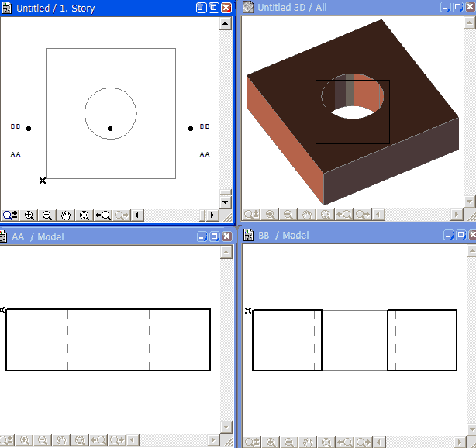The width and height of the screenshot is (476, 448).
Task: Select the left BB section line label
Action: click(16, 126)
